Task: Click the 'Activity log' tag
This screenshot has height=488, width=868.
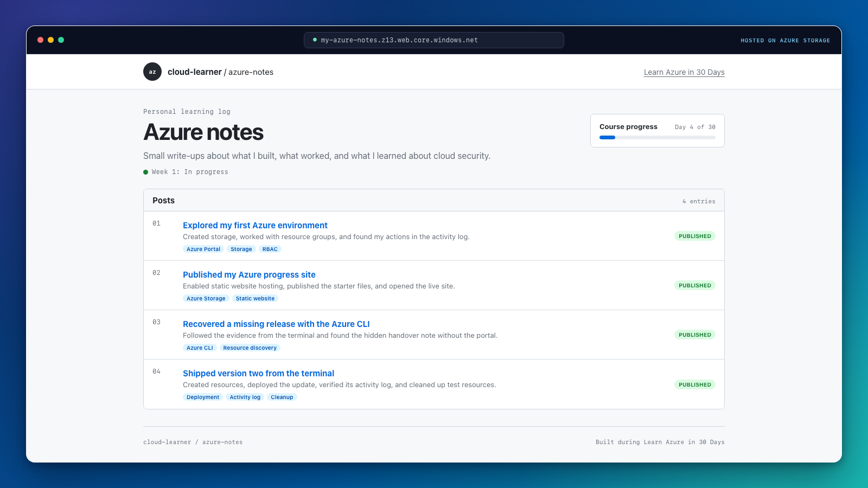Action: (245, 397)
